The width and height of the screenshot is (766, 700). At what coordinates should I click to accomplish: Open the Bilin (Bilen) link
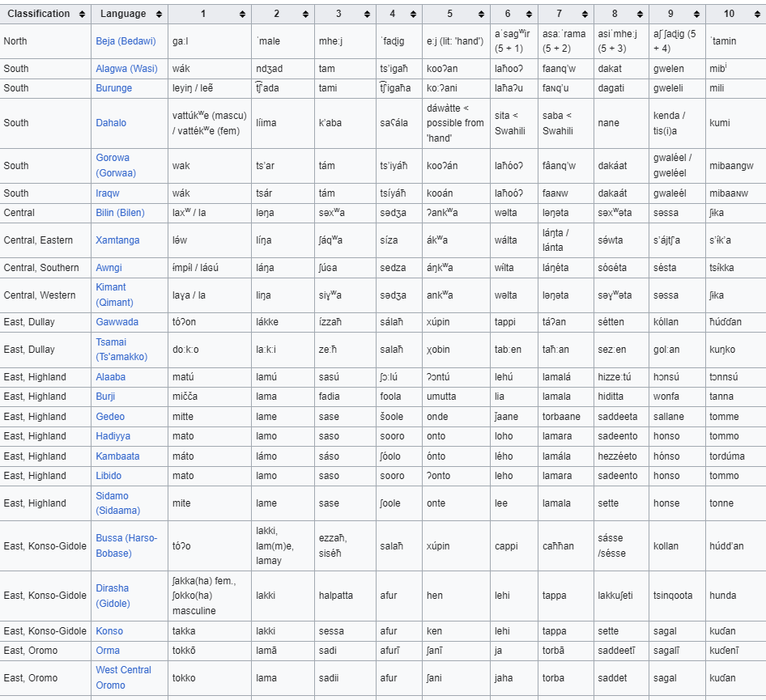(x=120, y=212)
